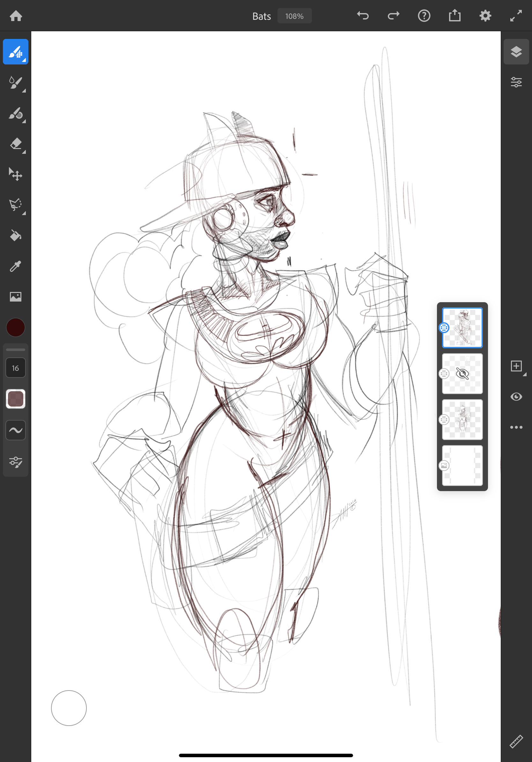
Task: Open layer actions three-dot menu
Action: coord(516,428)
